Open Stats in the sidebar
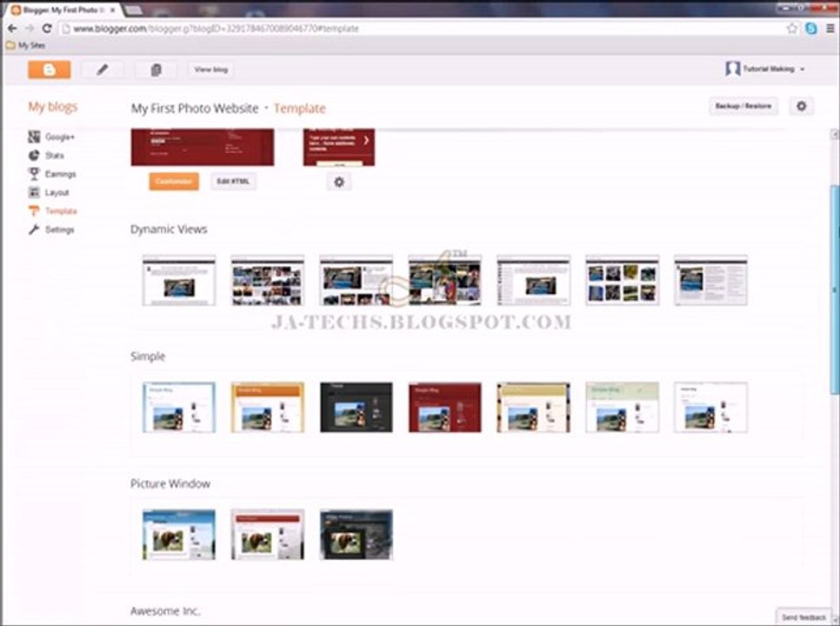The image size is (840, 626). [55, 156]
